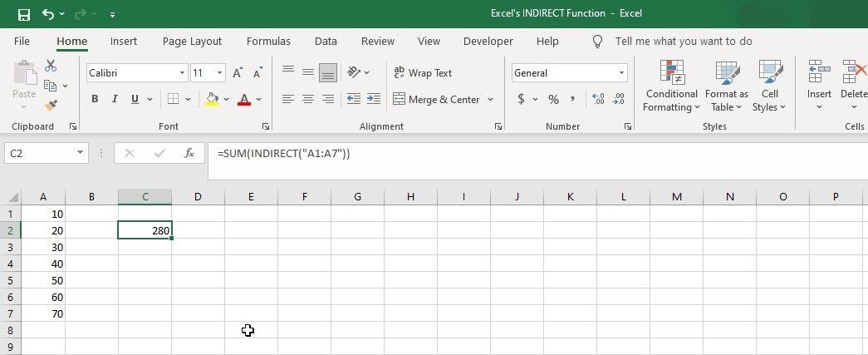Click the Cut scissors icon
Image resolution: width=868 pixels, height=355 pixels.
click(x=51, y=66)
